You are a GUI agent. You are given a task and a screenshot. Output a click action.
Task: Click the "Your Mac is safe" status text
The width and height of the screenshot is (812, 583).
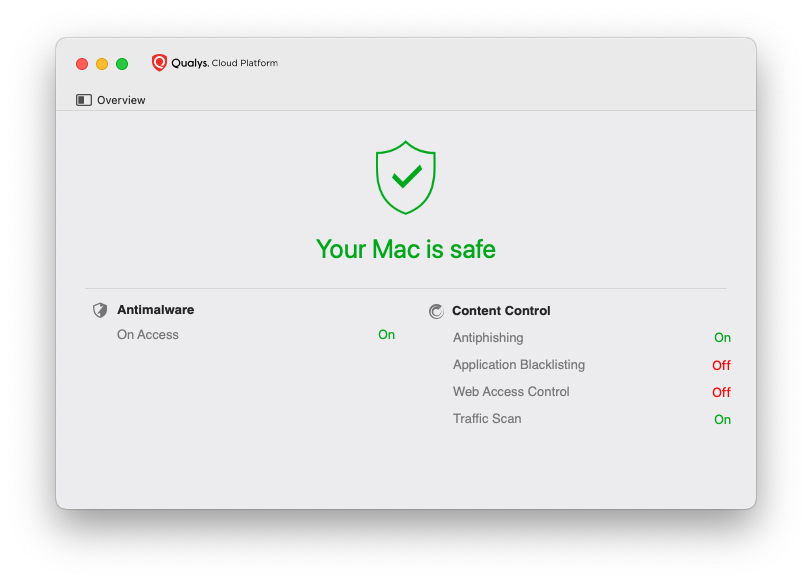[406, 249]
